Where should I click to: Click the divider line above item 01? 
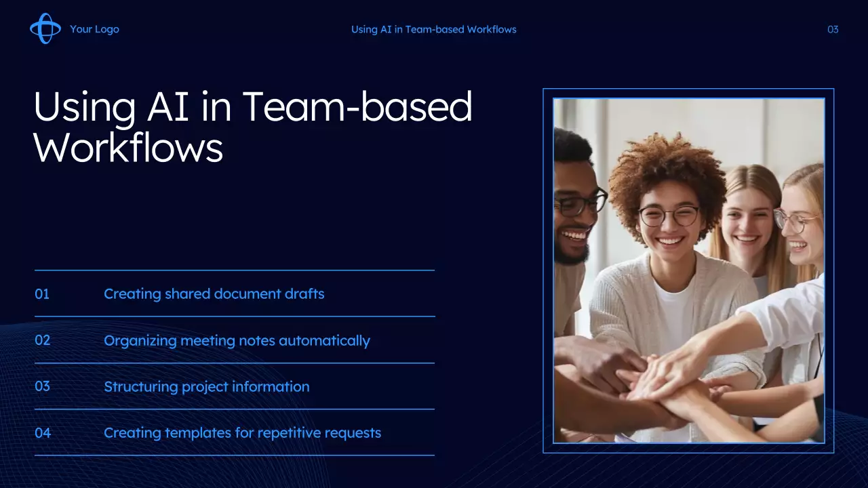234,270
